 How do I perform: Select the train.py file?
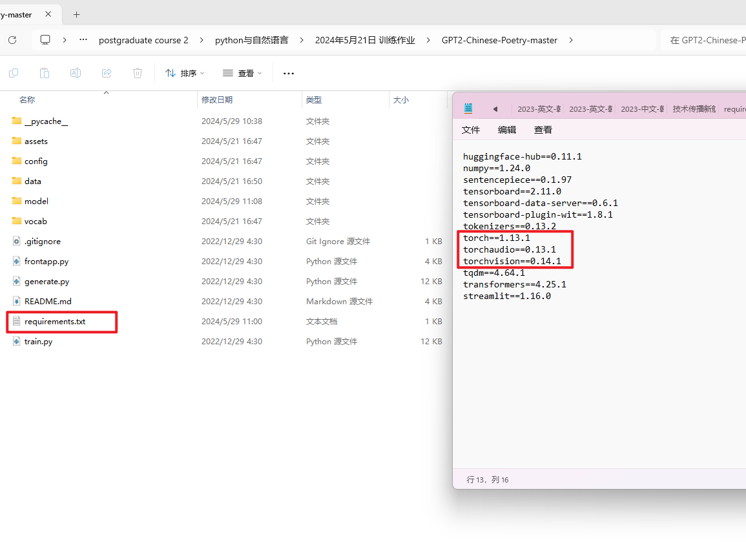[x=39, y=341]
